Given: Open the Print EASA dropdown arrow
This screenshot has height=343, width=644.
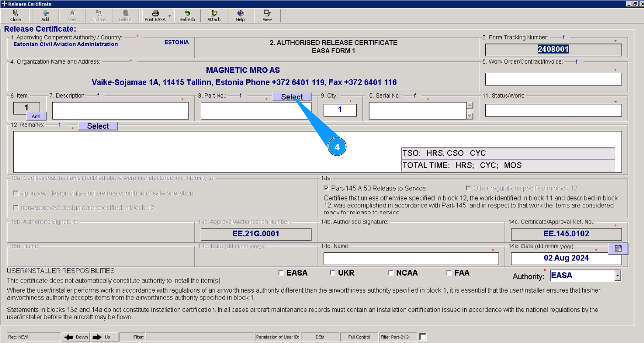Looking at the screenshot, I should (169, 16).
